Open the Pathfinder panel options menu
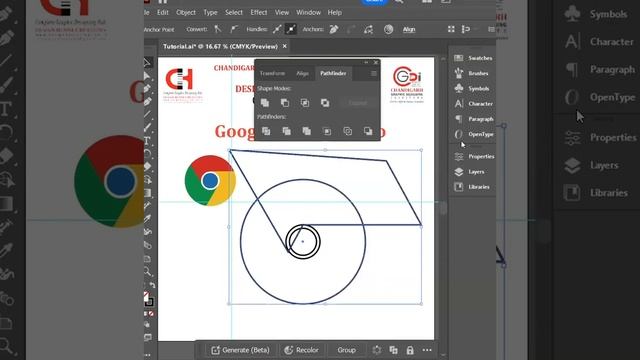The height and width of the screenshot is (360, 640). (373, 73)
